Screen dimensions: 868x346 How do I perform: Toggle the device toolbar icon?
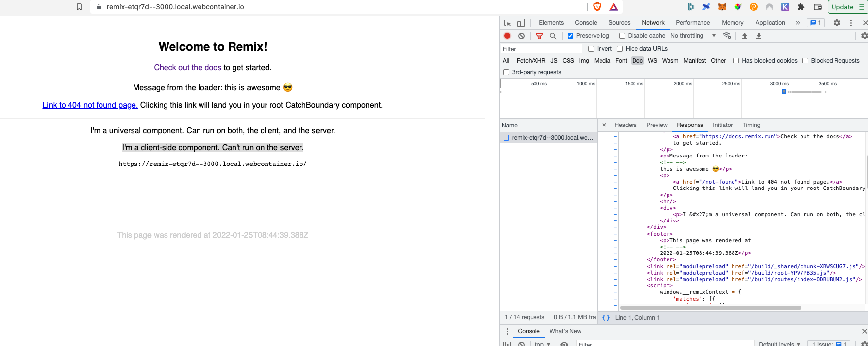pyautogui.click(x=521, y=23)
